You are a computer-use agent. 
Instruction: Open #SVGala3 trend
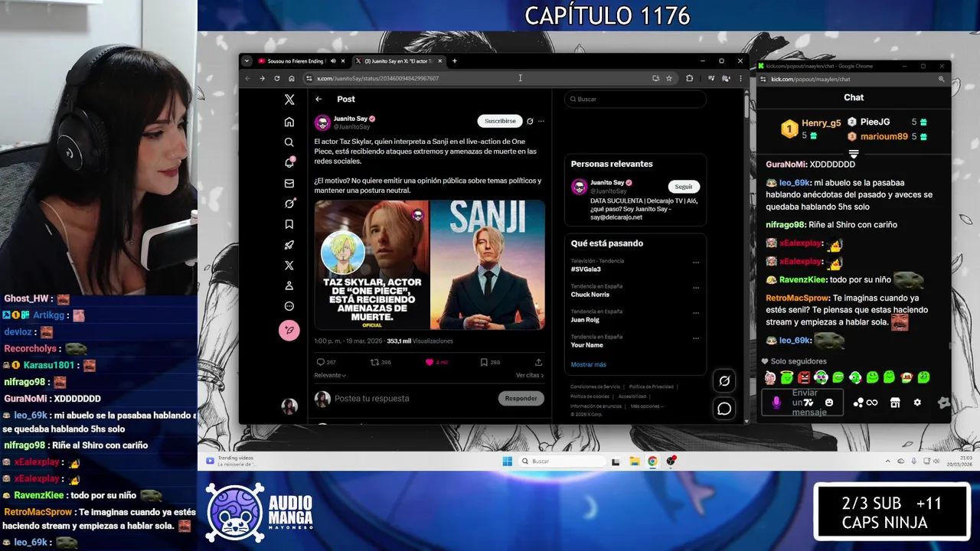(586, 269)
